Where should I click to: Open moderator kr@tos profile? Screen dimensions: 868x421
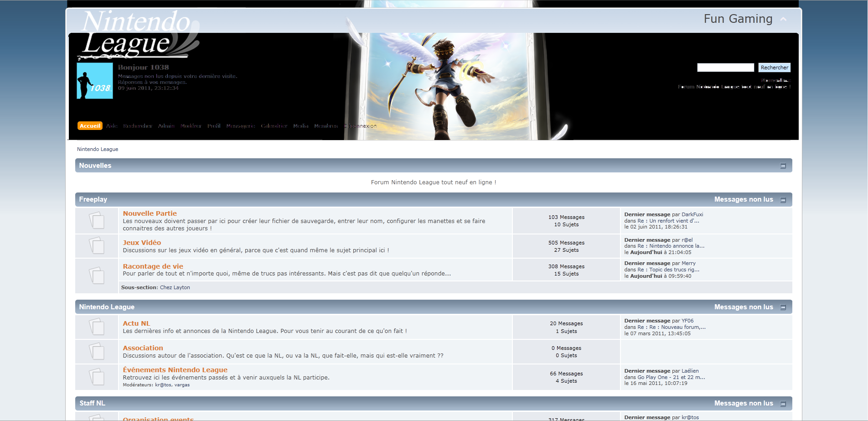click(163, 385)
